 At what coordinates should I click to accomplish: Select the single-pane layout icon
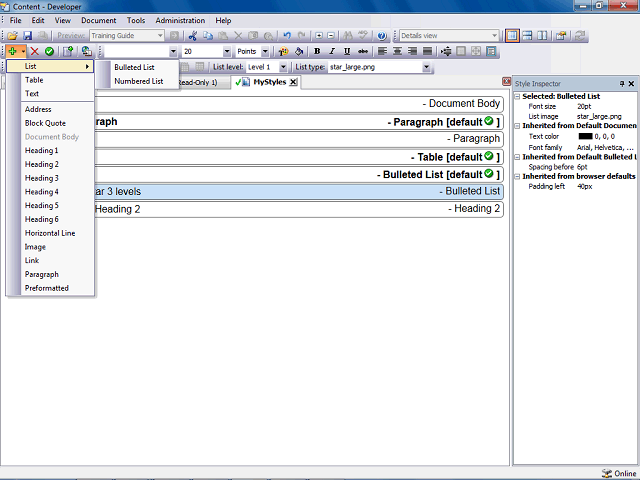coord(512,36)
